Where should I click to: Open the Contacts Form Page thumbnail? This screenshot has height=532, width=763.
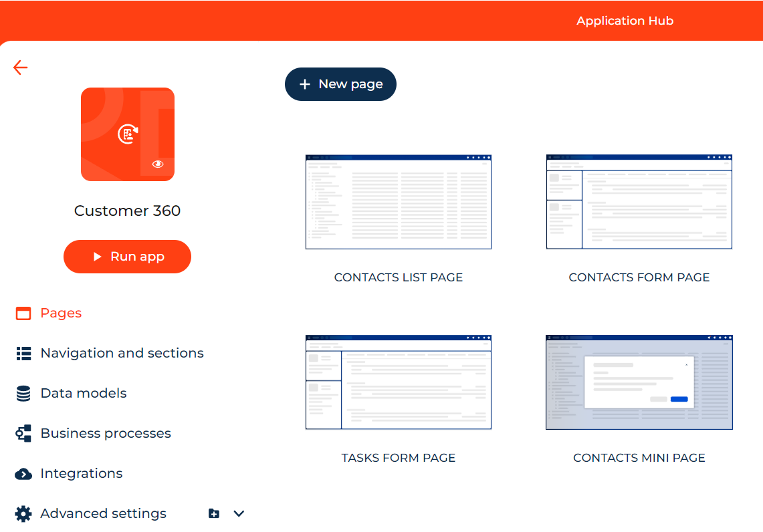[x=639, y=201]
